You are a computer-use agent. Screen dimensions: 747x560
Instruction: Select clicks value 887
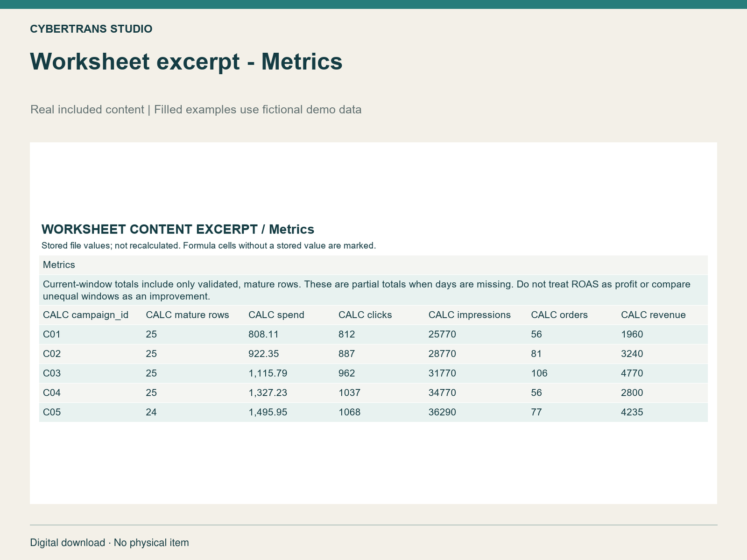pos(347,354)
